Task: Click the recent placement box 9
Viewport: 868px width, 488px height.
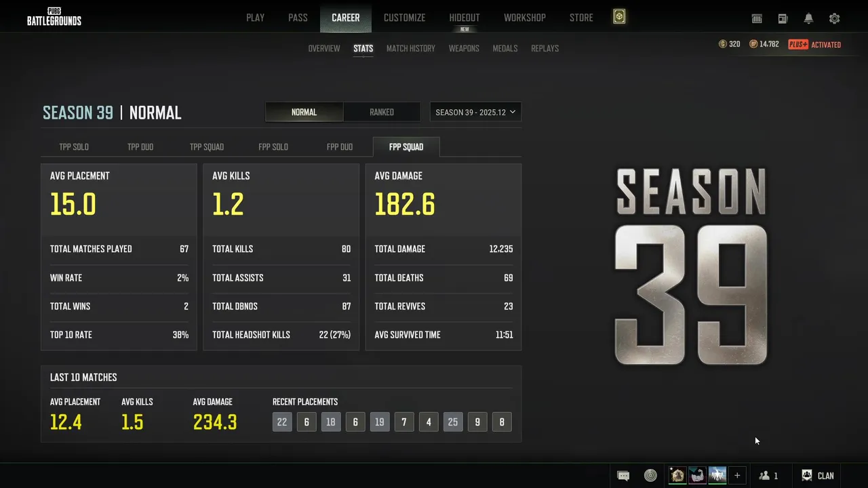Action: 477,422
